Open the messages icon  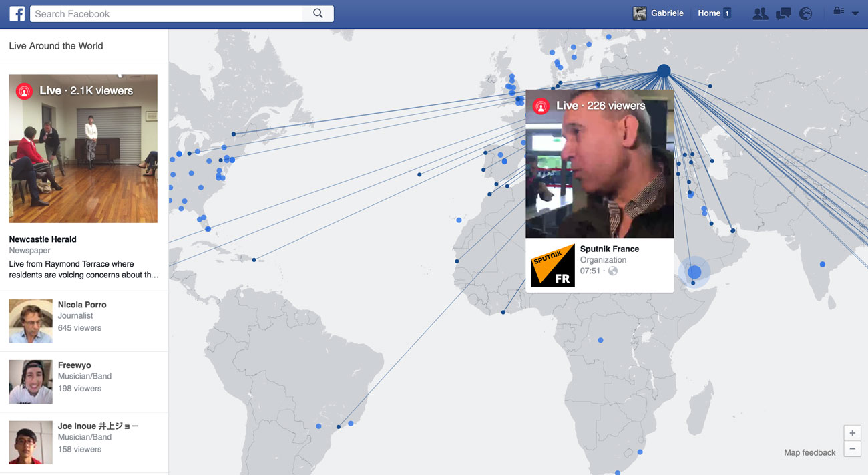pyautogui.click(x=783, y=13)
